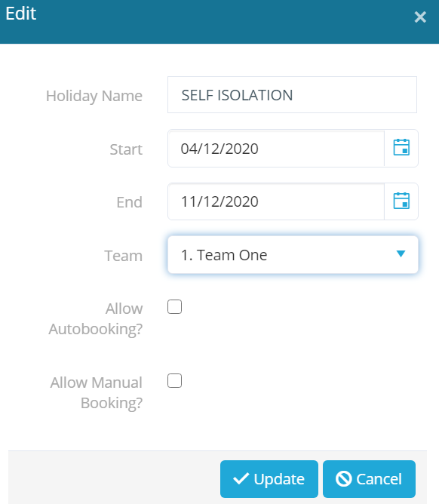Click the 'Team' field label
This screenshot has width=439, height=504.
click(124, 256)
